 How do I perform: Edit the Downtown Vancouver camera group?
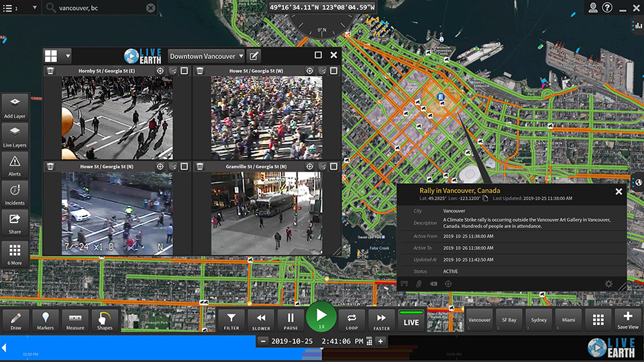pyautogui.click(x=254, y=56)
